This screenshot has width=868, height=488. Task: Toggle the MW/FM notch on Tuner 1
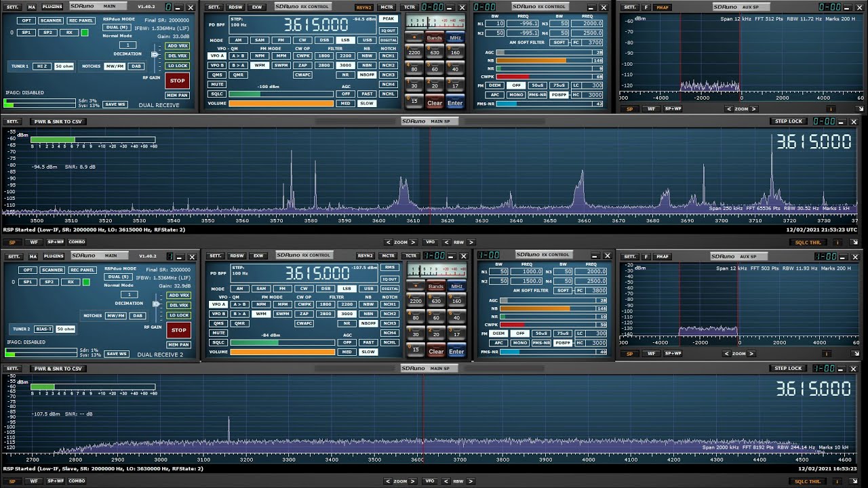[x=115, y=66]
